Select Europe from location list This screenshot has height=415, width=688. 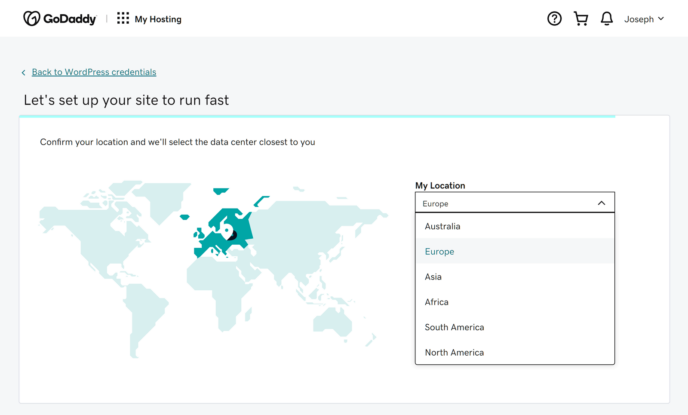[515, 251]
